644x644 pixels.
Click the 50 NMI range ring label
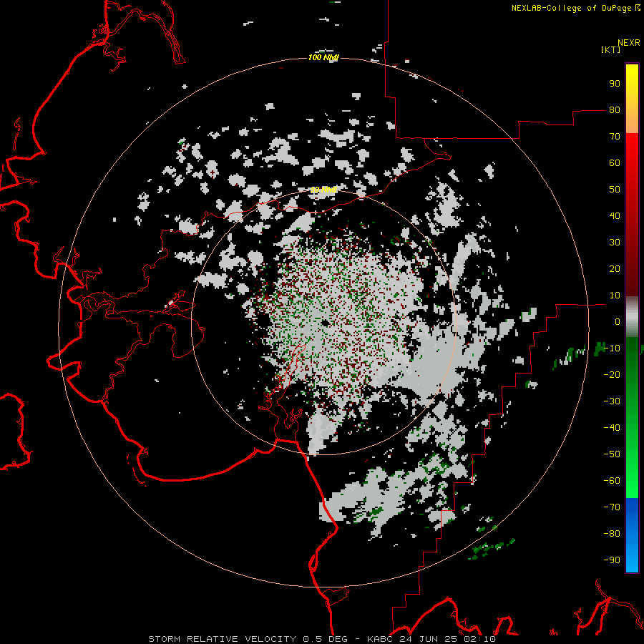pos(323,190)
